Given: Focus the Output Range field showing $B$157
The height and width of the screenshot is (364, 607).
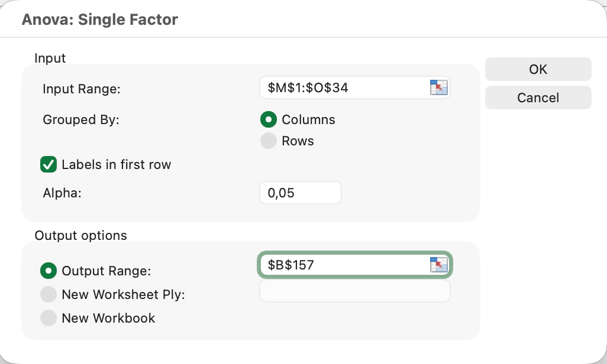Looking at the screenshot, I should click(x=343, y=265).
